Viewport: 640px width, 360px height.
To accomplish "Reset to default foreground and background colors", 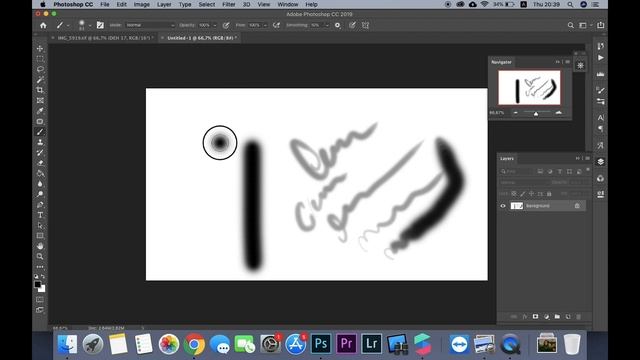I will (36, 277).
